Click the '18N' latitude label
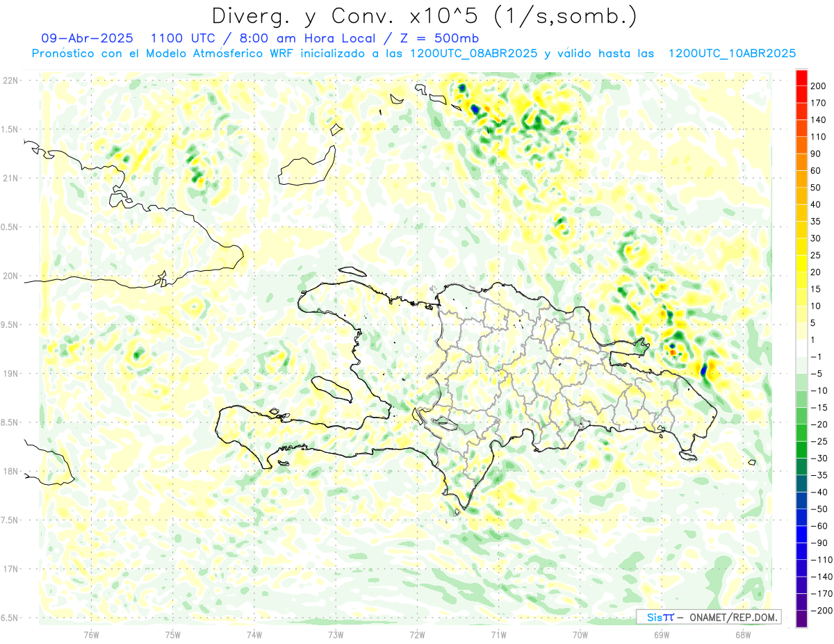Screen dimensions: 834x644 tap(10, 471)
